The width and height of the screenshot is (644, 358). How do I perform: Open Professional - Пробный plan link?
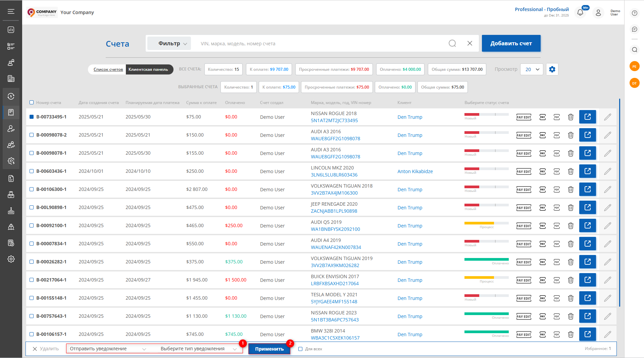coord(542,9)
